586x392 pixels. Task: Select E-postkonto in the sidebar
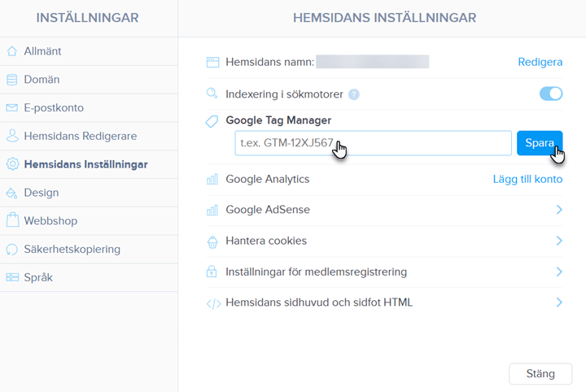(x=89, y=108)
